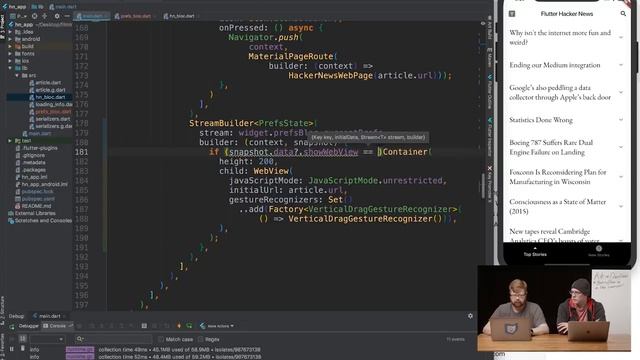The width and height of the screenshot is (640, 360).
Task: Expand the test folder
Action: click(x=10, y=141)
